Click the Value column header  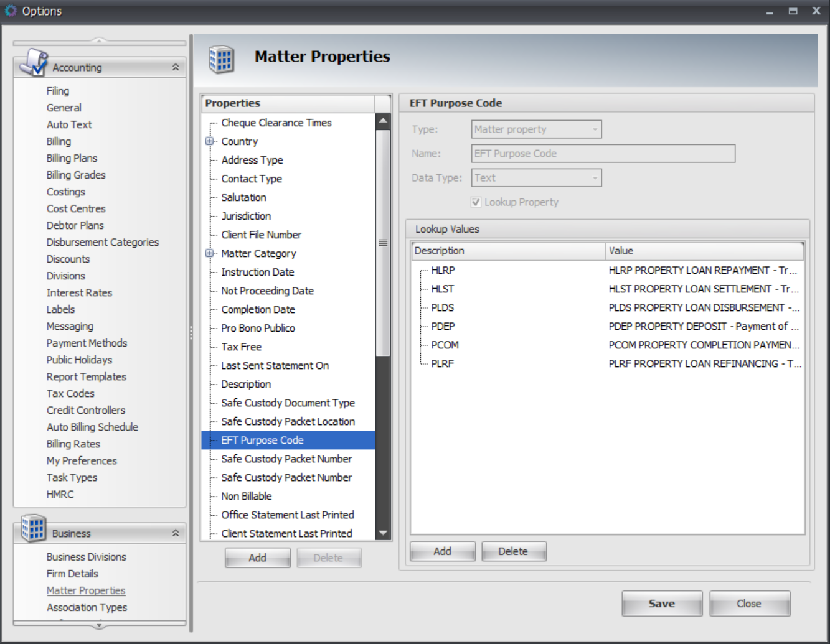pos(704,251)
